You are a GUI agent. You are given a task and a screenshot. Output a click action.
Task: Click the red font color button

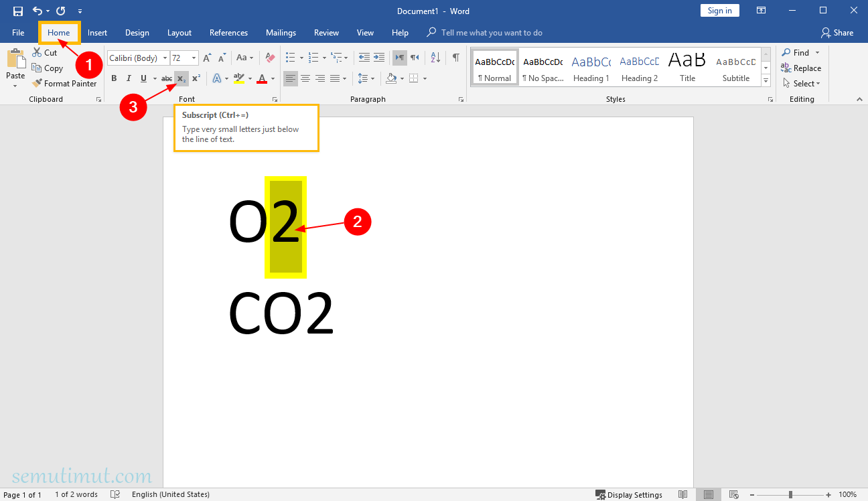262,78
